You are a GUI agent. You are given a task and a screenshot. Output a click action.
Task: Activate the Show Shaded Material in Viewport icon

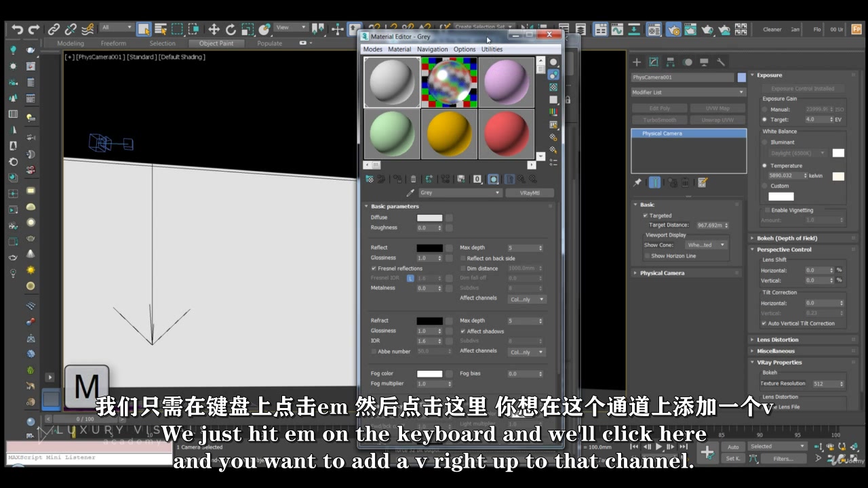[492, 178]
